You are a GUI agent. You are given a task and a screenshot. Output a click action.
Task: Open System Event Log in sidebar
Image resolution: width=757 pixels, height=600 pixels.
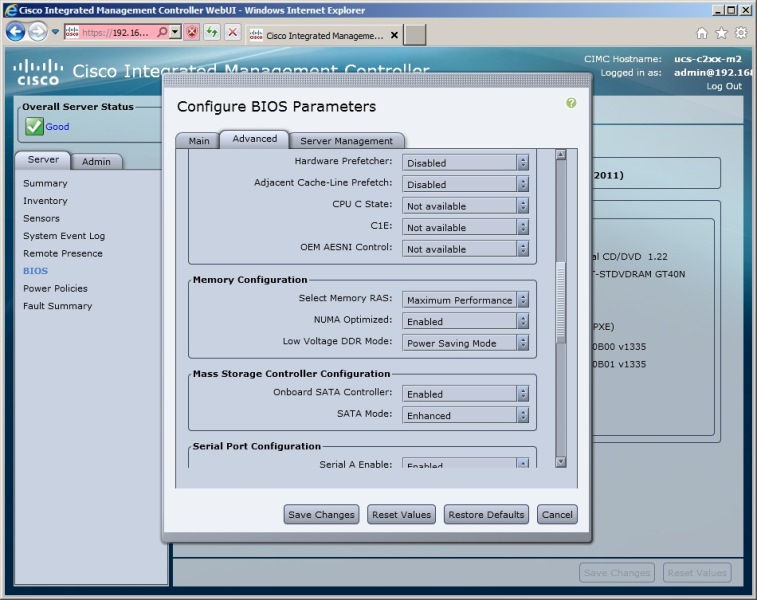point(64,236)
